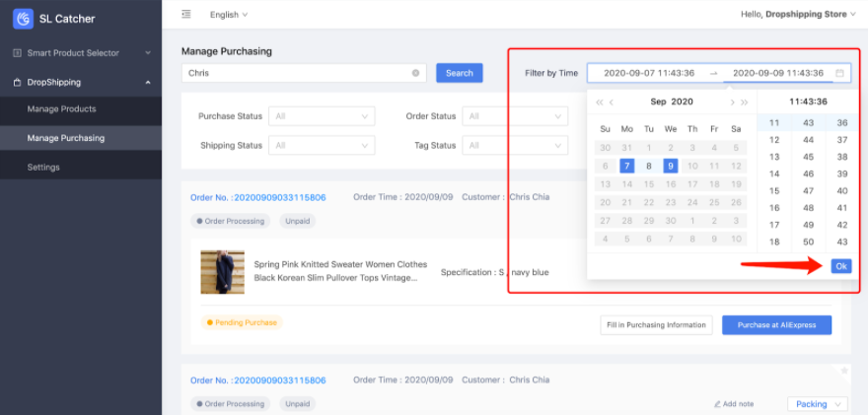
Task: Click the Spring Pink Knitted Sweater product title
Action: tap(340, 271)
